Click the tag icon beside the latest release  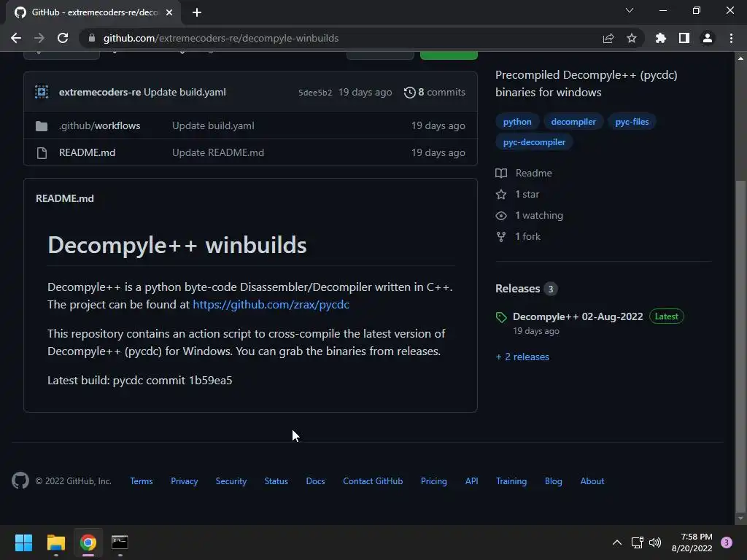coord(501,317)
